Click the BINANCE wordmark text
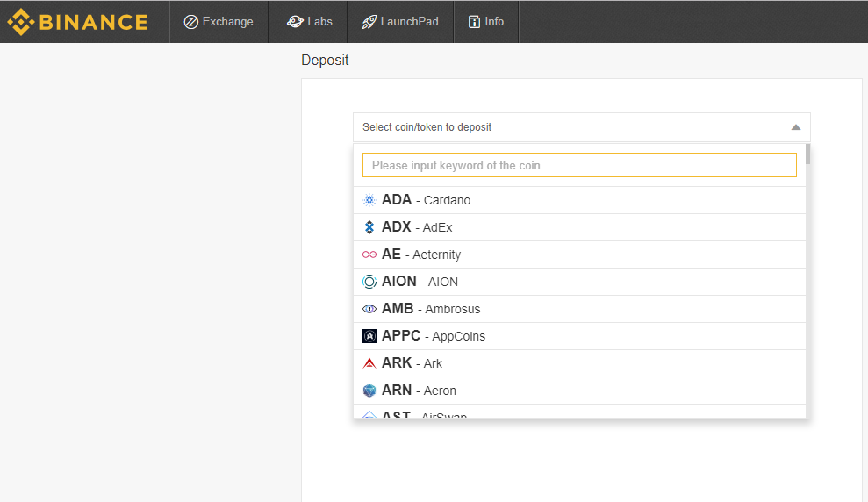This screenshot has height=502, width=868. point(94,22)
